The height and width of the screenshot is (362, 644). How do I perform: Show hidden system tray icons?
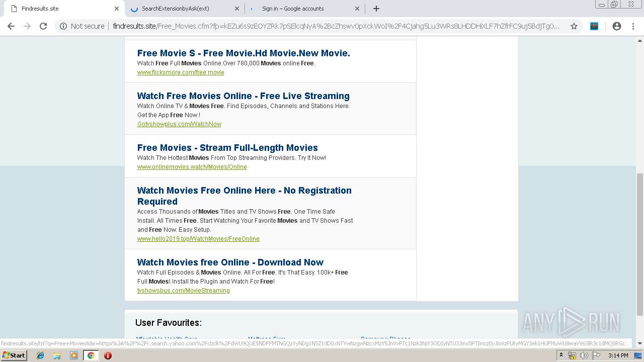(561, 355)
